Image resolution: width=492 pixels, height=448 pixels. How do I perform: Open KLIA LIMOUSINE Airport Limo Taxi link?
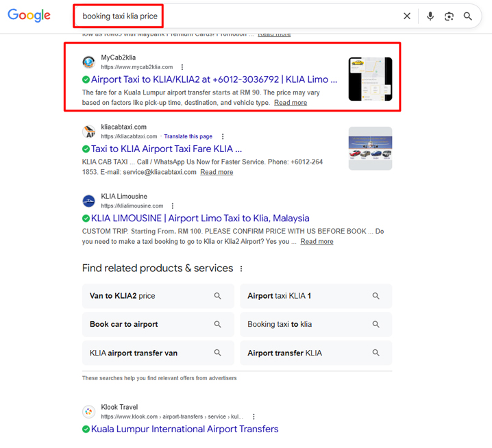click(200, 218)
